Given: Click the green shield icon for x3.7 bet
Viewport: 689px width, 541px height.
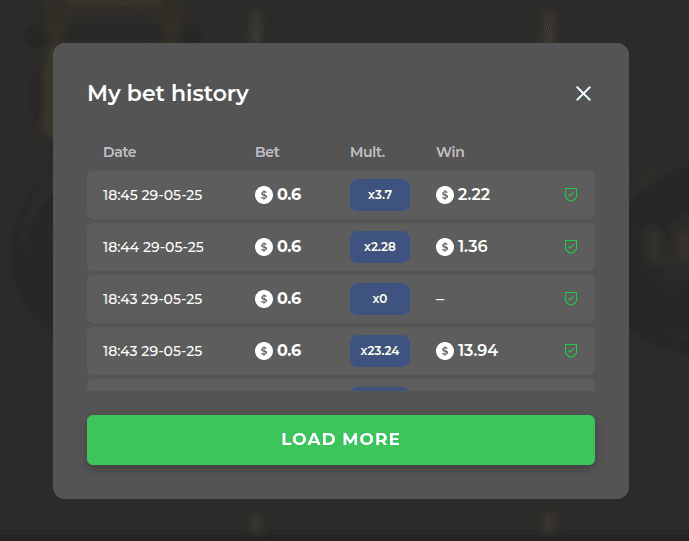Looking at the screenshot, I should point(571,195).
